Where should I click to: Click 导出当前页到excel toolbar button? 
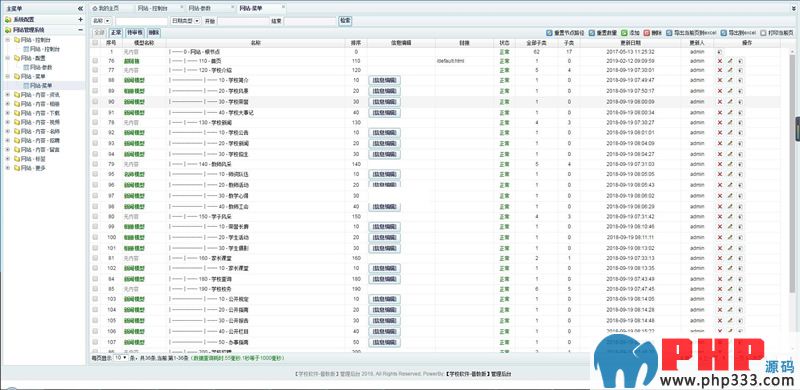(691, 33)
